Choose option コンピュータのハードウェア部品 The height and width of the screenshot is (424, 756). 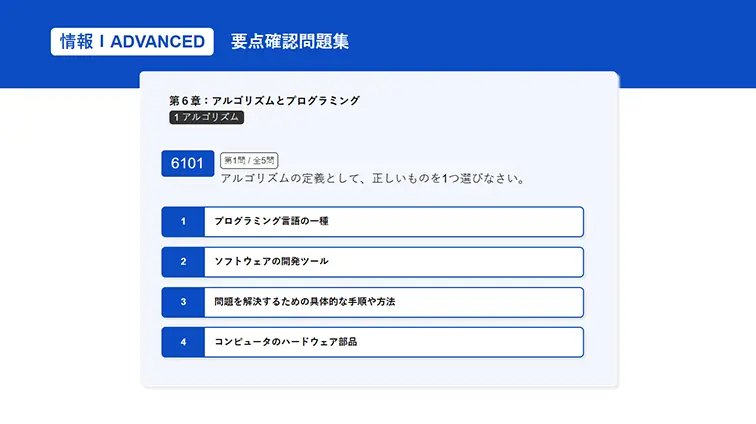tap(393, 342)
